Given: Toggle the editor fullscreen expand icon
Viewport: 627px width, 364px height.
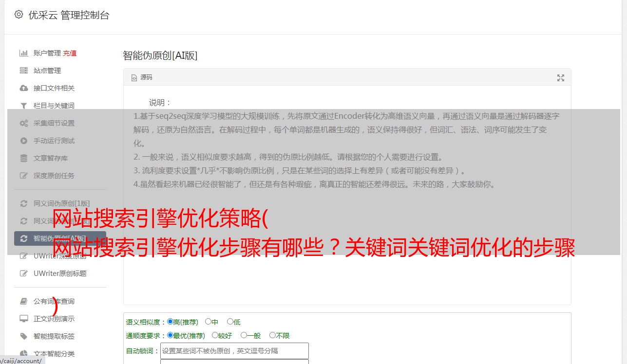Looking at the screenshot, I should coord(561,78).
